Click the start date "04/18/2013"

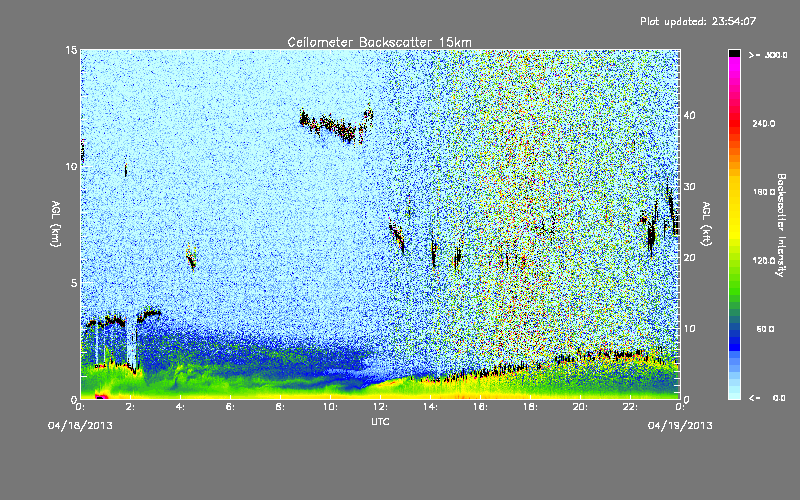coord(80,426)
